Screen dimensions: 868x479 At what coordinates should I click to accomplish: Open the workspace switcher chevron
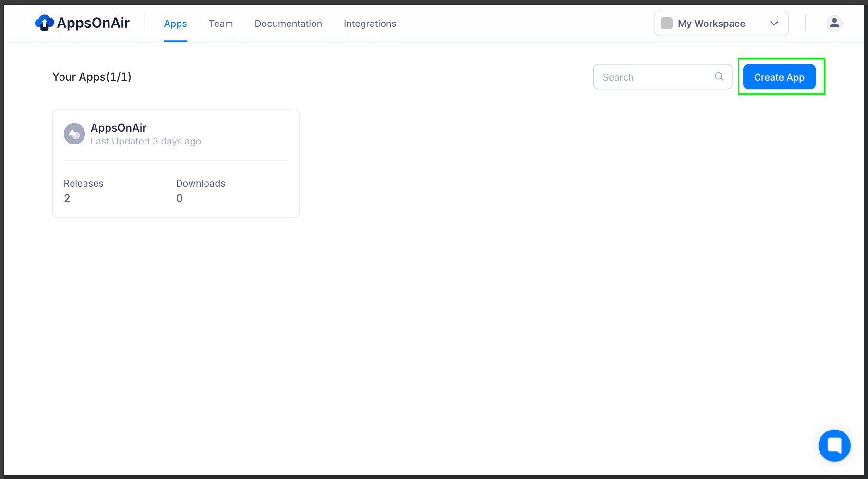773,23
